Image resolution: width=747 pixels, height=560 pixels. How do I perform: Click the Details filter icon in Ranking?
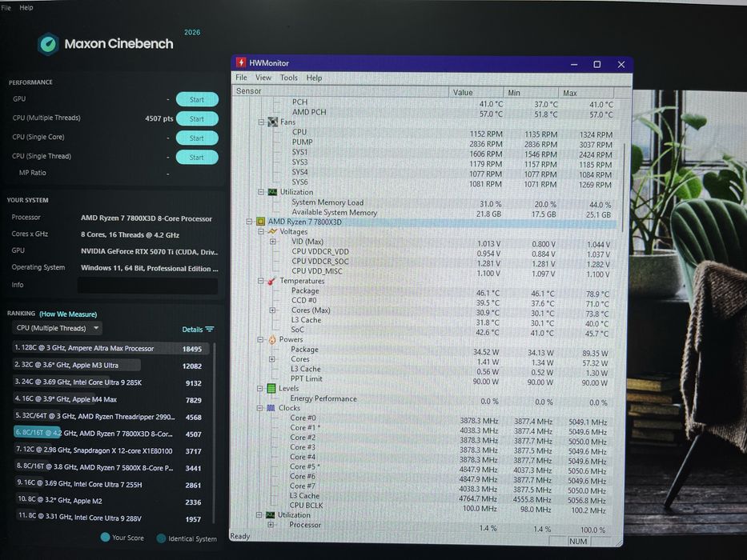pyautogui.click(x=210, y=329)
